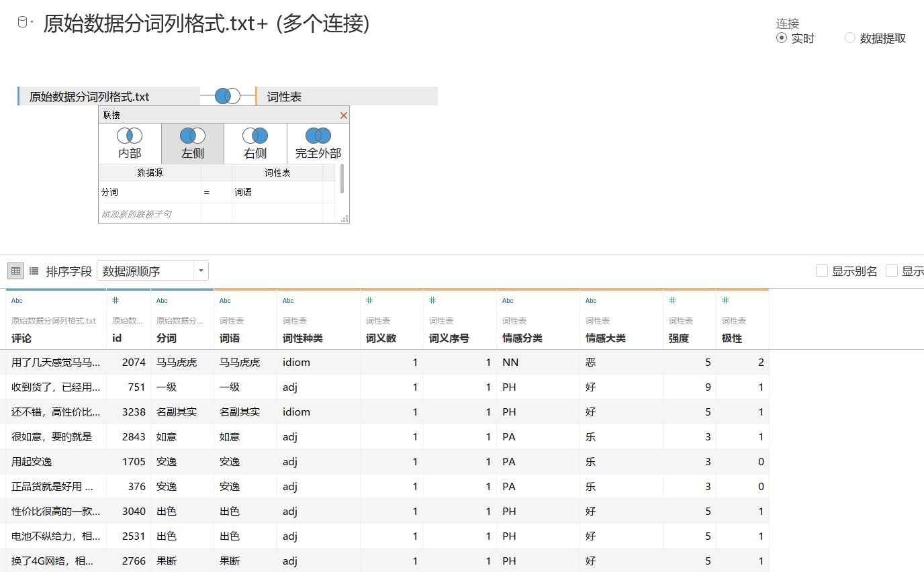Switch to metadata list view
This screenshot has width=924, height=572.
point(34,271)
